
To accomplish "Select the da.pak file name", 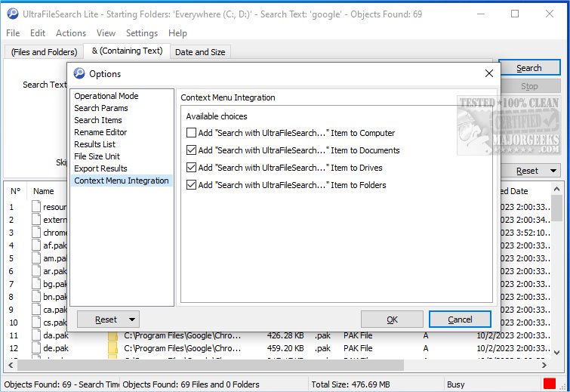I will point(56,335).
